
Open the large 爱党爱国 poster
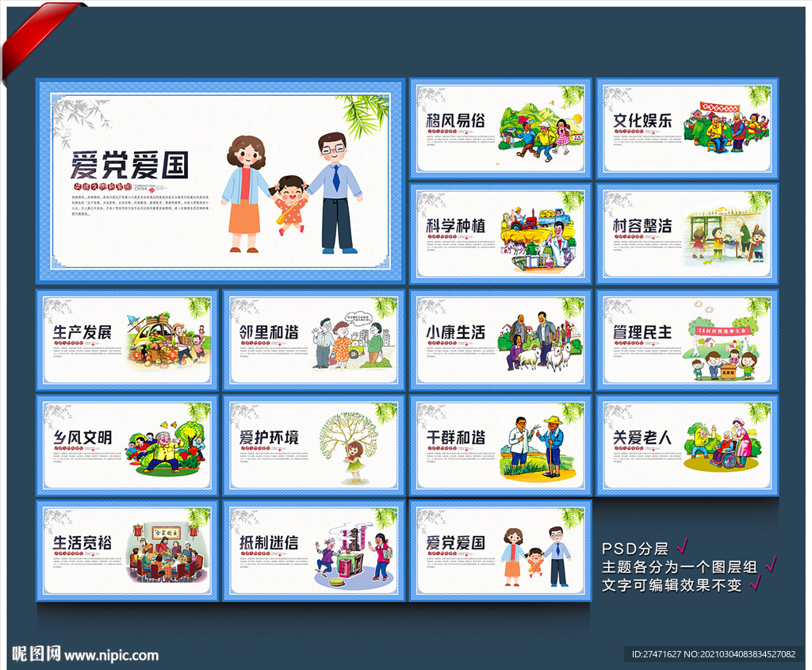[220, 181]
